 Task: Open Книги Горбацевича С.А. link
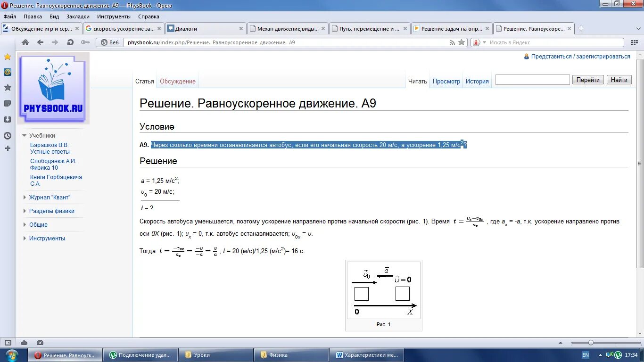(56, 181)
